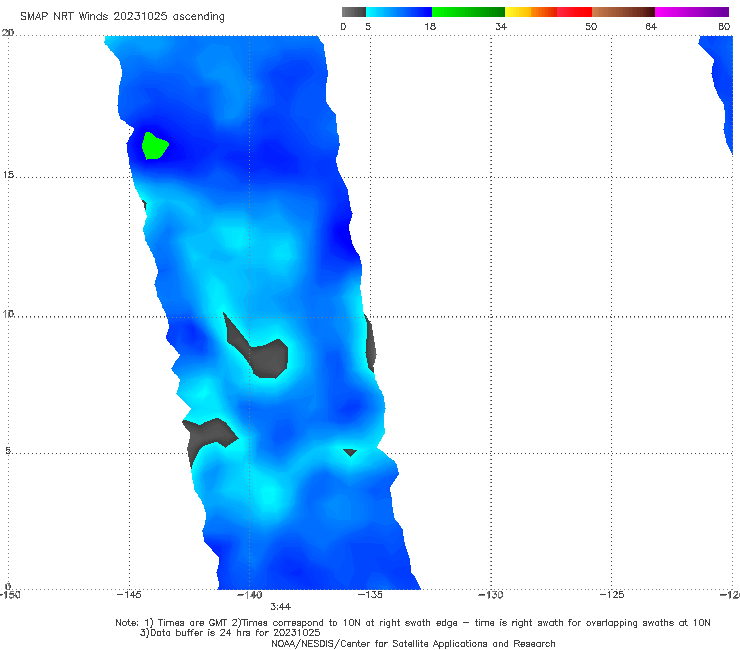Select the gray 0-5 colorbar segment
The width and height of the screenshot is (740, 650).
click(354, 12)
